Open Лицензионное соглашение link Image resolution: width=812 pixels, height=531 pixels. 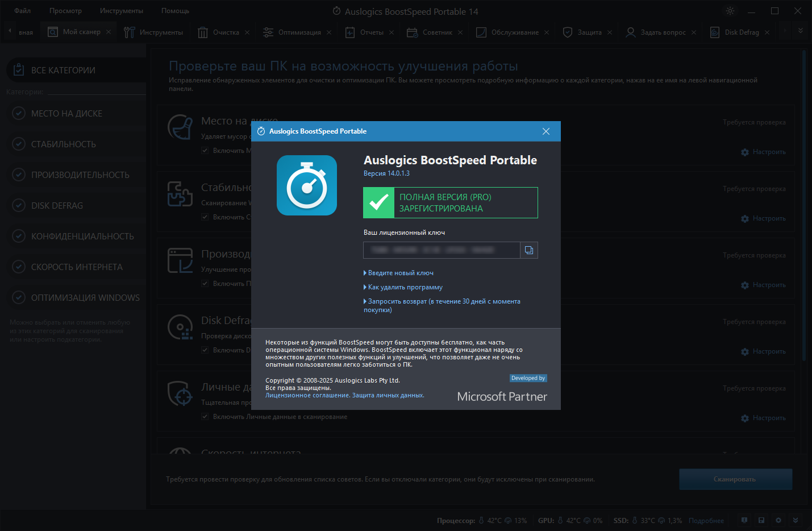point(307,395)
